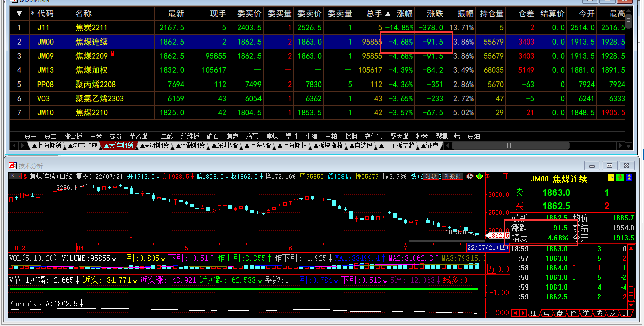Sort by the 振幅 column header
Screen dimensions: 644x326
466,13
